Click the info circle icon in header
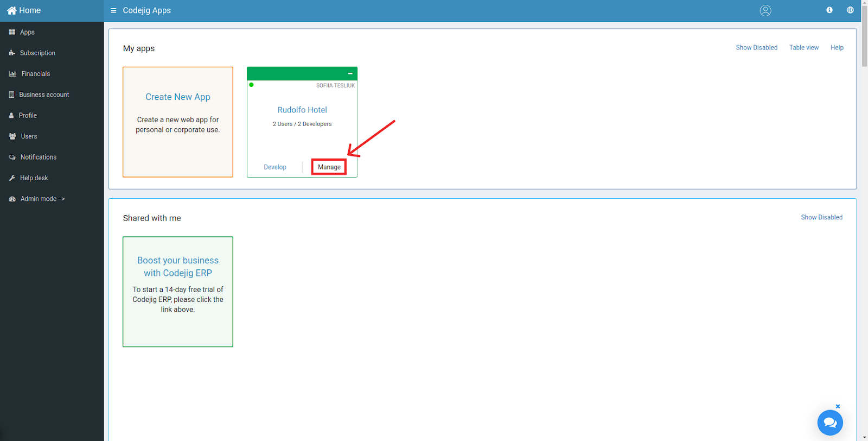Viewport: 868px width, 441px height. [x=829, y=10]
